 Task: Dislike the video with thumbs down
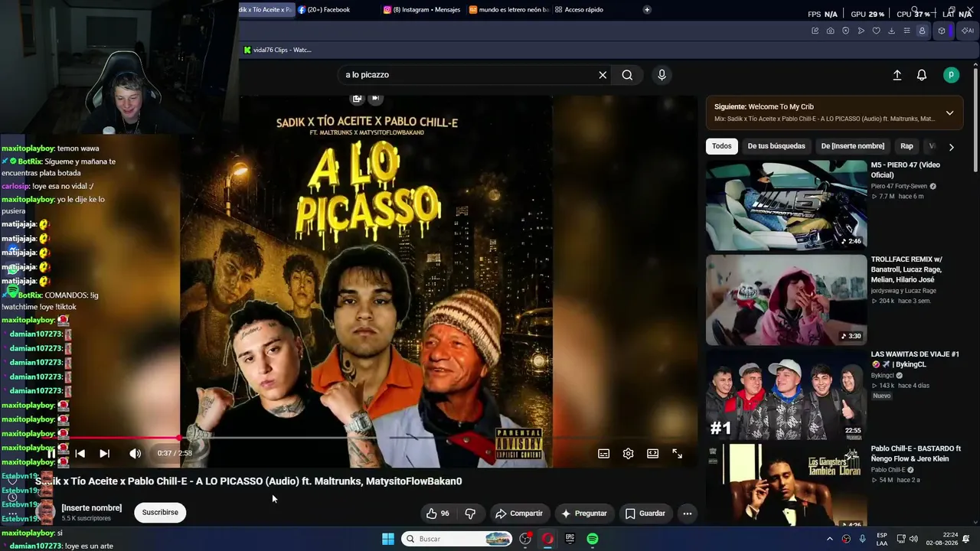[470, 514]
